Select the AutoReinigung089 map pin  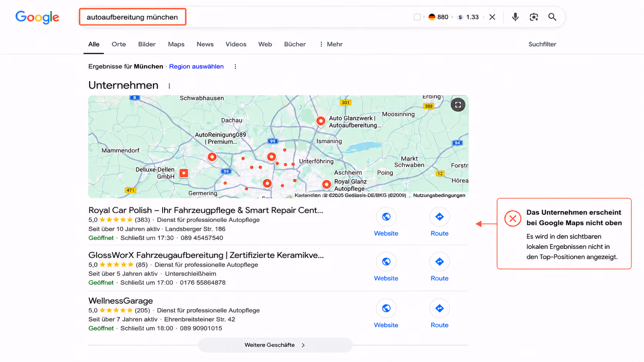(x=212, y=157)
